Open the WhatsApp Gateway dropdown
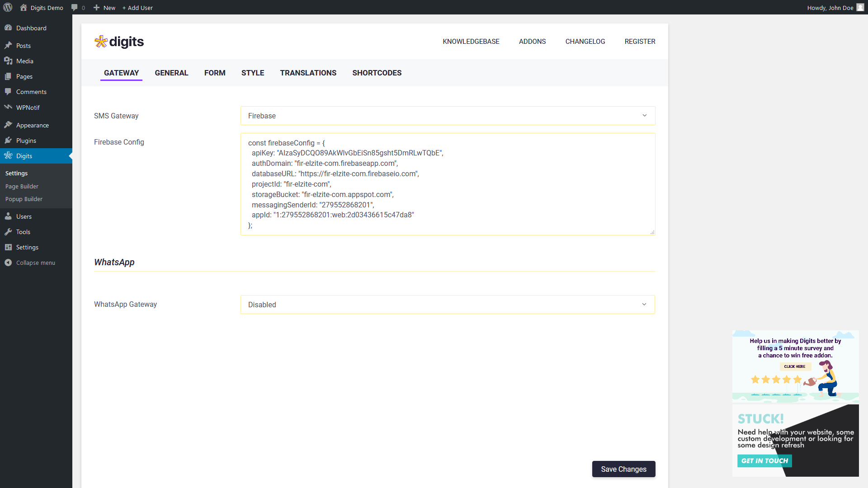The height and width of the screenshot is (488, 868). click(448, 305)
